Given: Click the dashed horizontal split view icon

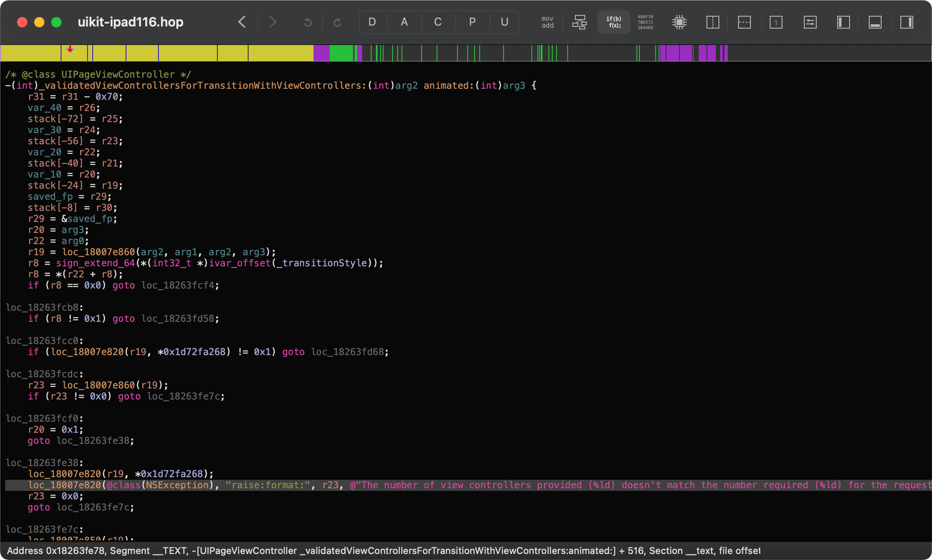Looking at the screenshot, I should [x=744, y=22].
